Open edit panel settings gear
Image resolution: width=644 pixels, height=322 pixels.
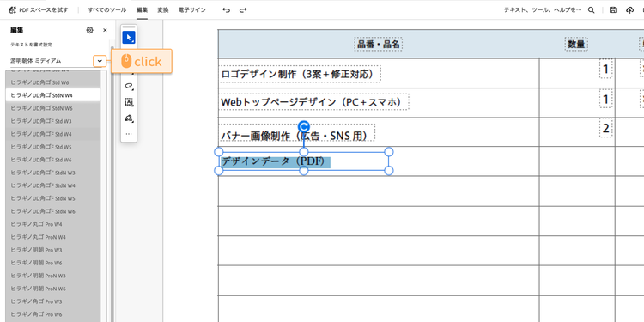pos(89,30)
